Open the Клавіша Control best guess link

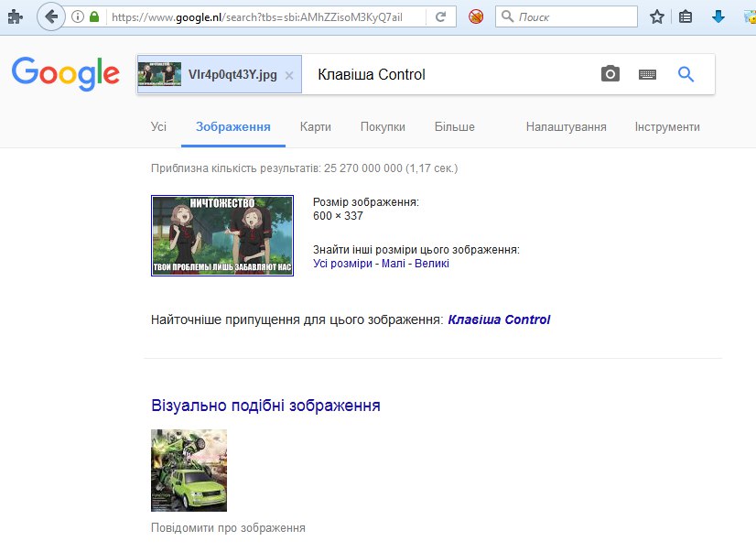(x=499, y=319)
